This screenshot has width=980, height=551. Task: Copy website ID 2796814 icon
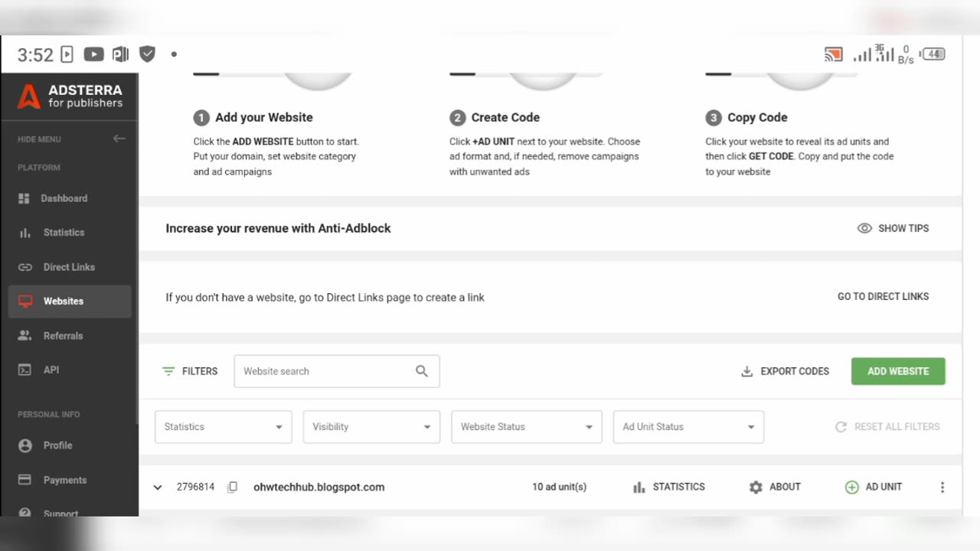click(x=233, y=487)
